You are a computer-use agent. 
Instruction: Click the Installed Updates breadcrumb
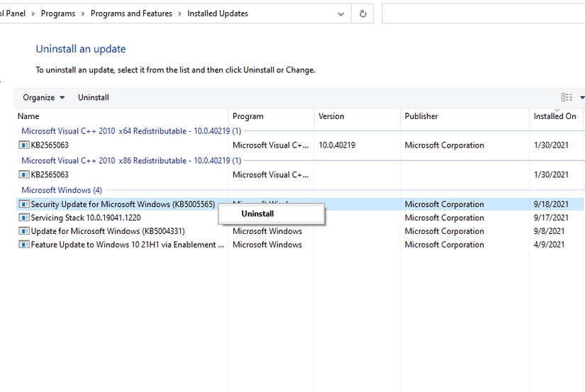(x=218, y=13)
